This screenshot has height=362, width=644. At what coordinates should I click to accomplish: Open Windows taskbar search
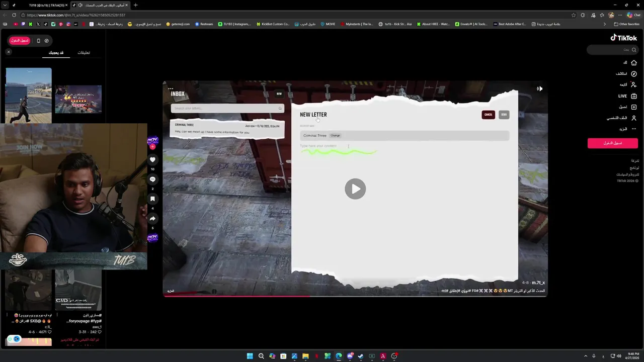tap(261, 356)
